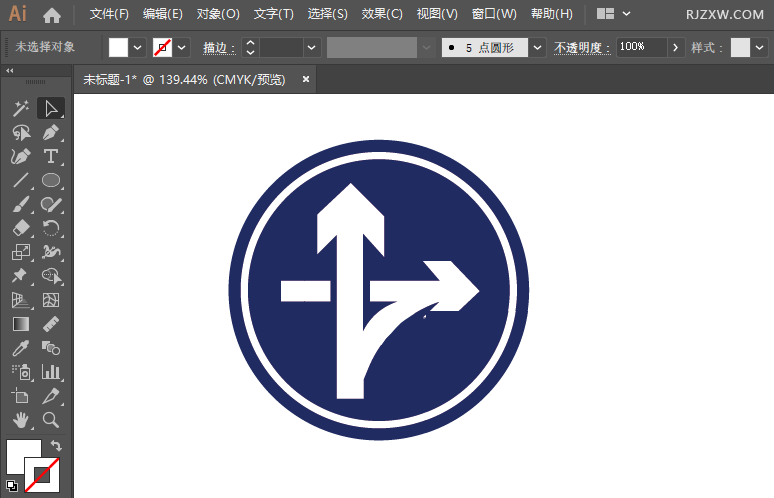Click the stroke weight input field

(281, 48)
